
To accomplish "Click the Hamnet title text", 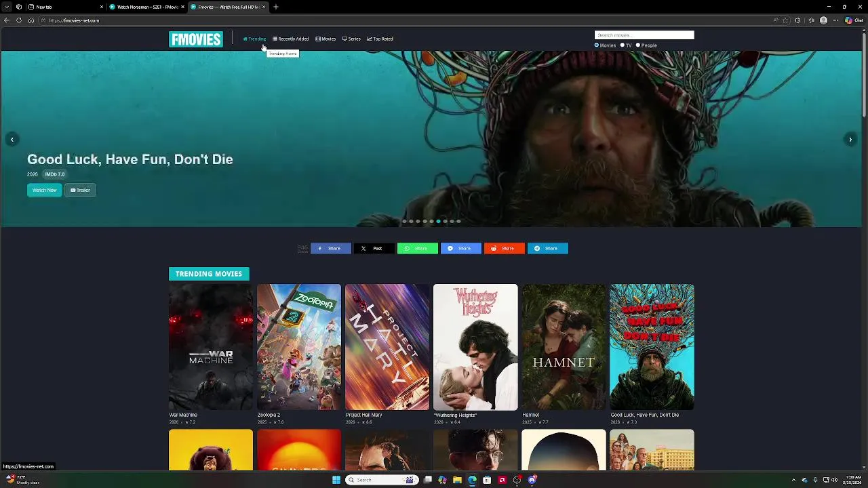I will (x=531, y=415).
